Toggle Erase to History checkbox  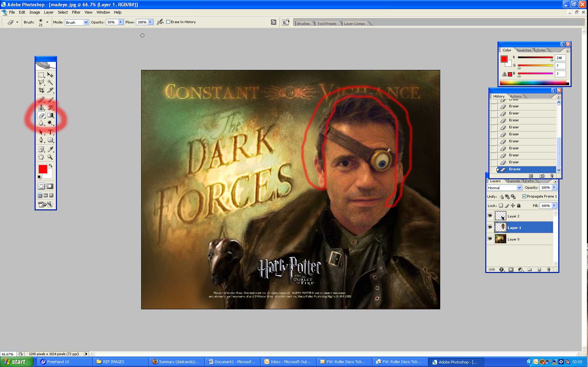click(168, 22)
